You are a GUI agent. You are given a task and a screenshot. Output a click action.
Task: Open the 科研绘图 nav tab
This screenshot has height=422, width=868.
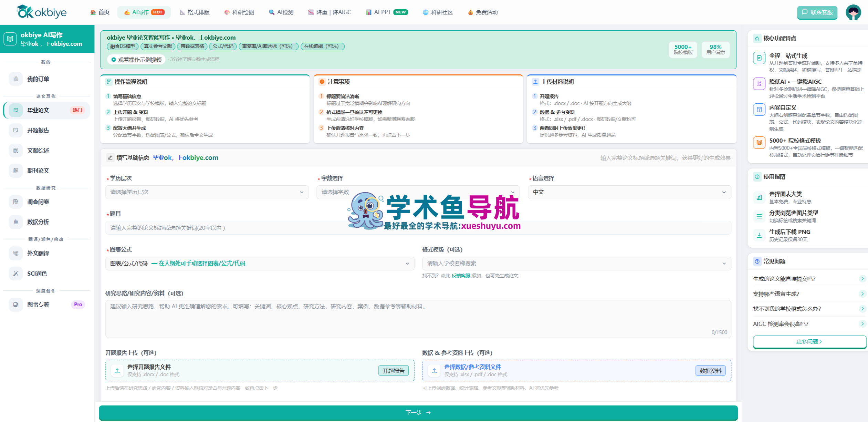click(x=239, y=12)
